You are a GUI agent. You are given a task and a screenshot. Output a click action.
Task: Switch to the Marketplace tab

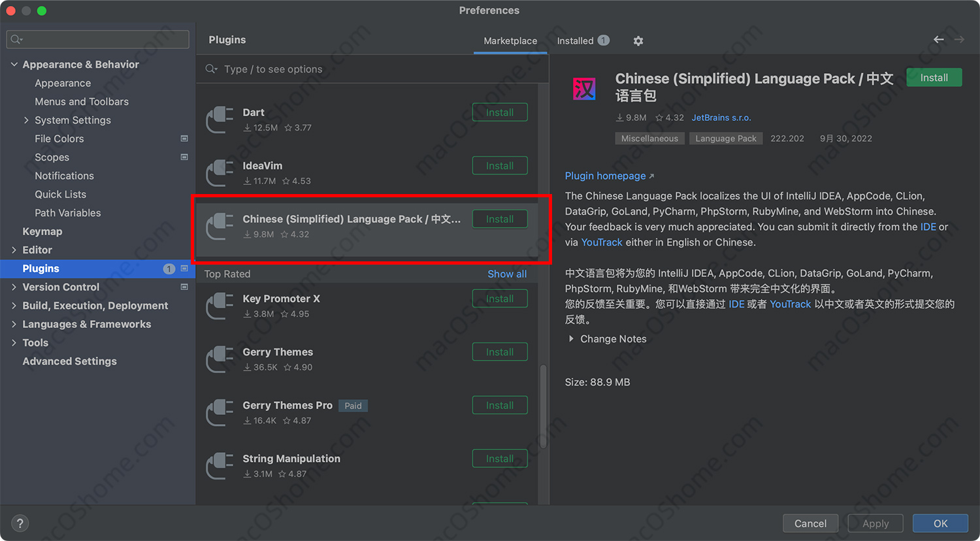[510, 41]
